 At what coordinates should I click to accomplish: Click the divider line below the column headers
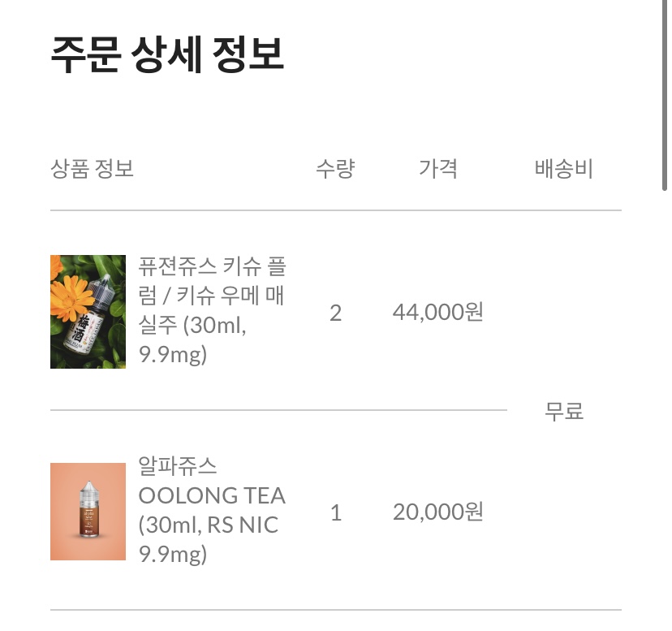click(x=335, y=210)
